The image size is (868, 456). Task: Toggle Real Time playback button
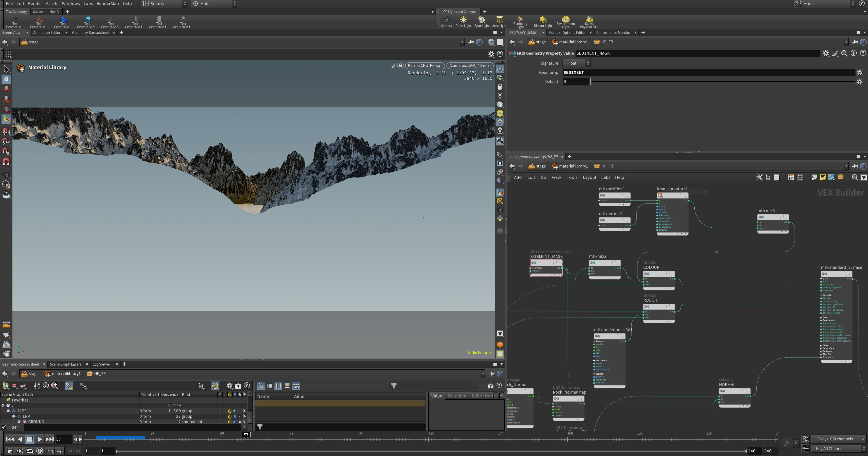coord(39,451)
